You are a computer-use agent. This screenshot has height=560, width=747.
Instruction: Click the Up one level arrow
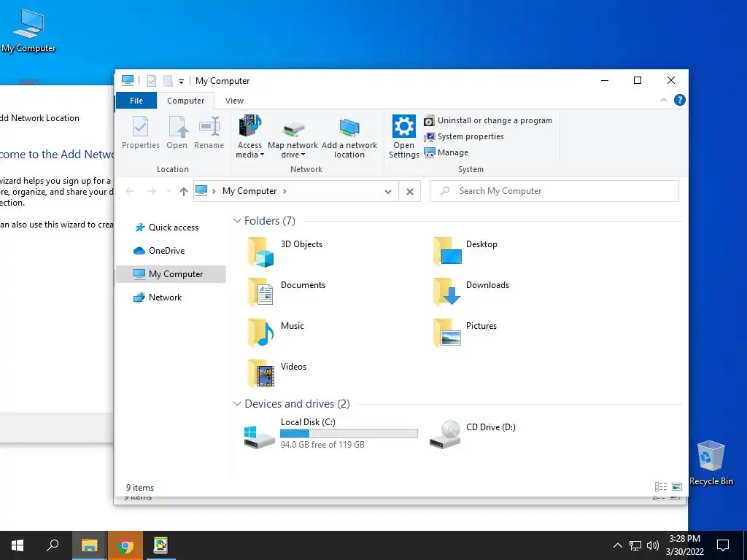click(183, 192)
